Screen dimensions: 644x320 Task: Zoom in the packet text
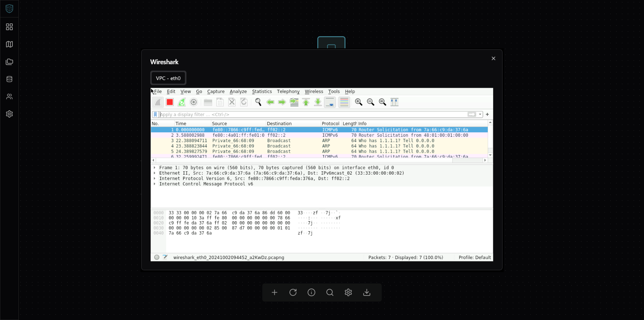click(x=359, y=102)
